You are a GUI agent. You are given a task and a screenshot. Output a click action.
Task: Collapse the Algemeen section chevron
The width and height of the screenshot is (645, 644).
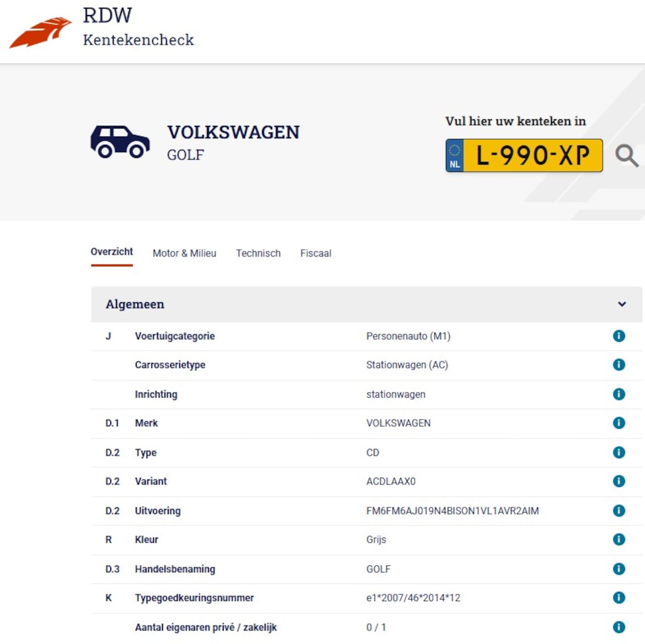(x=622, y=304)
